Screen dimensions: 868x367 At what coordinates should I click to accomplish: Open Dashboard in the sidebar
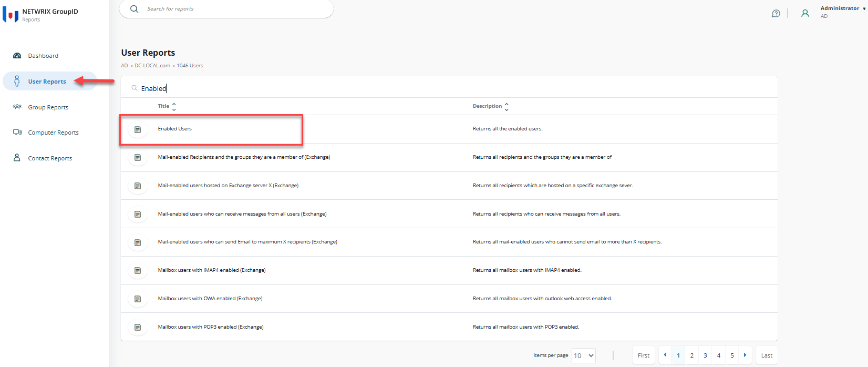(43, 56)
